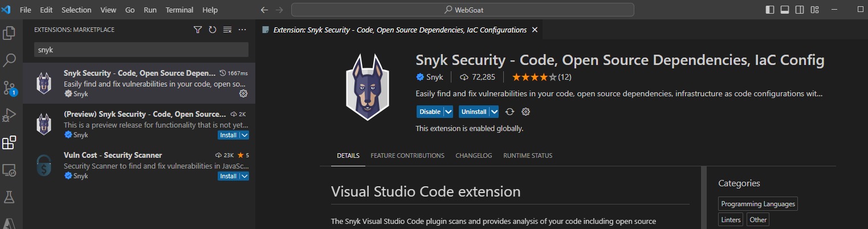Select Other category tag
The image size is (868, 229).
pyautogui.click(x=759, y=219)
